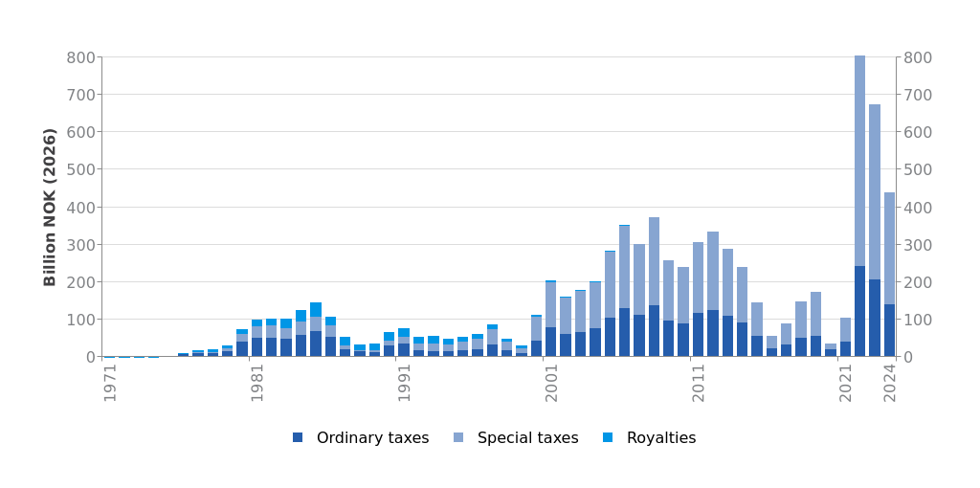Click the 1971 x-axis year label
The height and width of the screenshot is (488, 980).
click(110, 382)
